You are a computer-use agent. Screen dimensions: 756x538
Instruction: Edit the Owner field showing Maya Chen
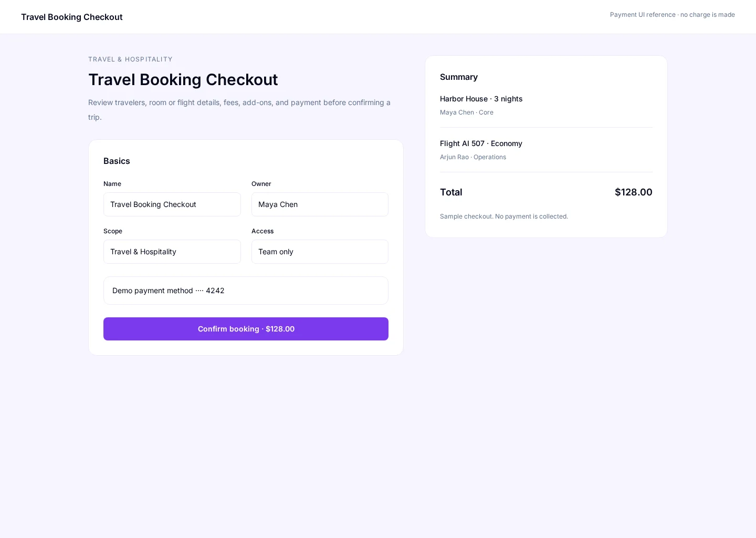(320, 204)
